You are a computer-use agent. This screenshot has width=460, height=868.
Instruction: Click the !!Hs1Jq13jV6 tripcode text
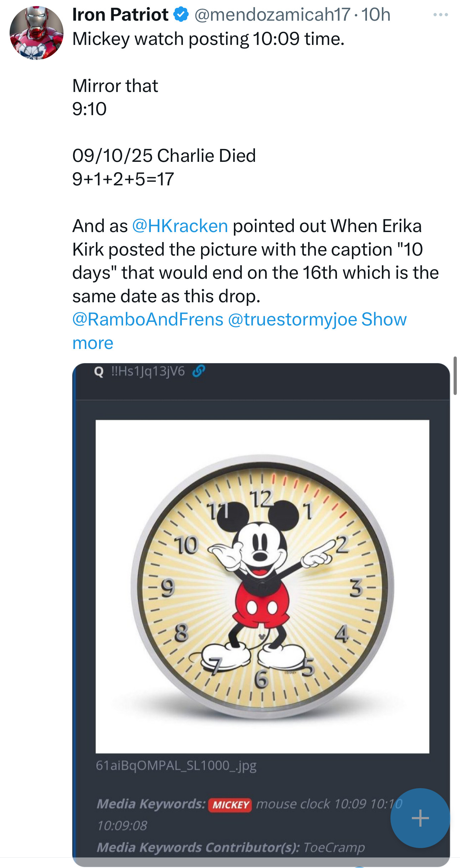[148, 371]
